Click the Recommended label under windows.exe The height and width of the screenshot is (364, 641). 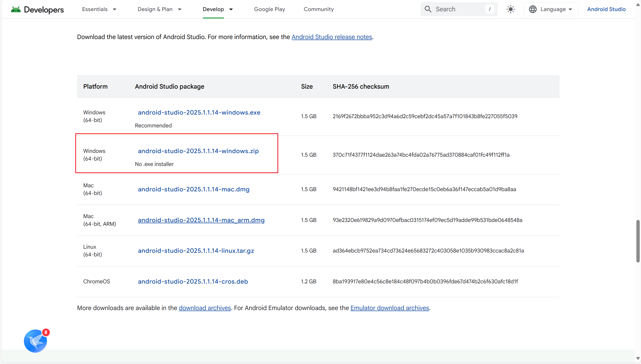[153, 126]
